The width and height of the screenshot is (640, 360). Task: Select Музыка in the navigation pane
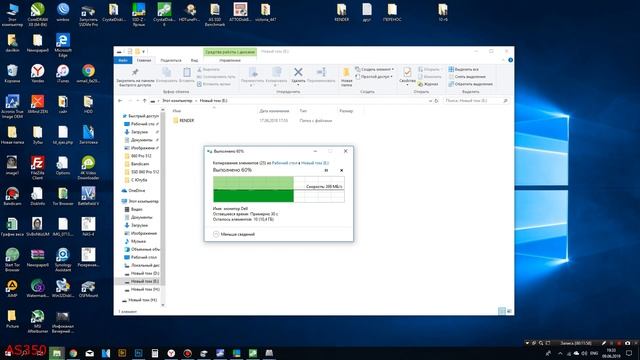tap(135, 241)
